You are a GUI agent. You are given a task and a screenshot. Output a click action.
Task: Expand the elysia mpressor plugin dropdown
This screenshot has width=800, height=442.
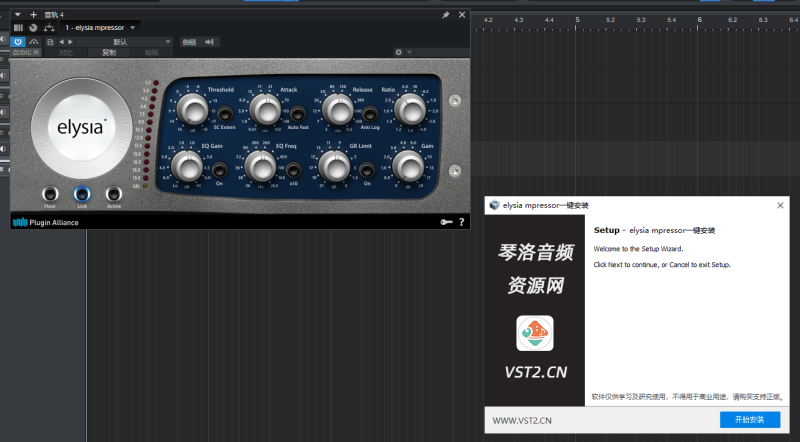click(134, 28)
